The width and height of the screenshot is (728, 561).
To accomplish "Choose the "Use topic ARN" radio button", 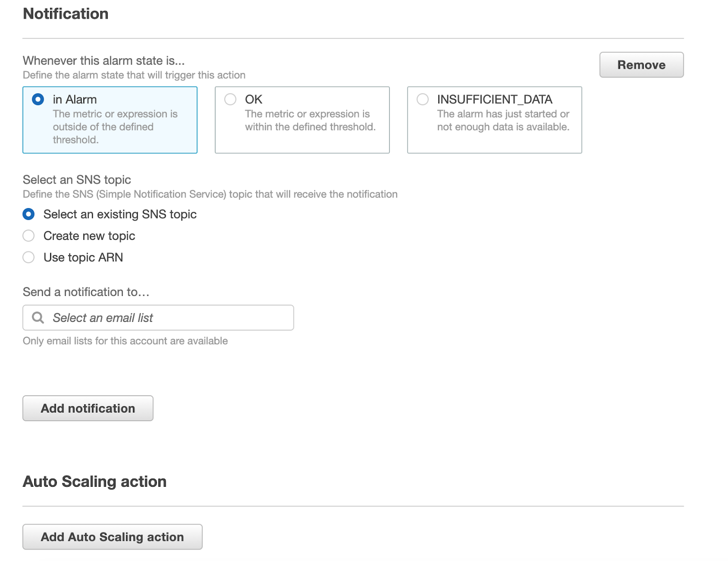I will [29, 257].
